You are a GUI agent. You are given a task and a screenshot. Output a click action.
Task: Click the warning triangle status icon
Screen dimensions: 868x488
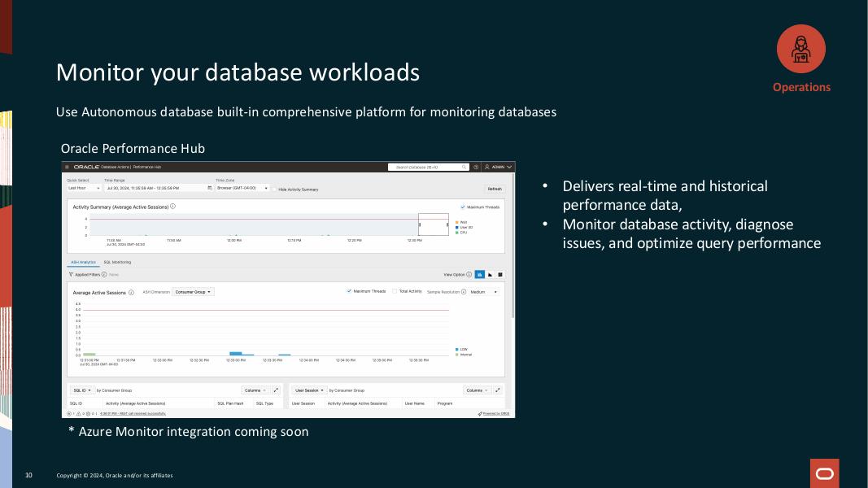click(x=79, y=413)
